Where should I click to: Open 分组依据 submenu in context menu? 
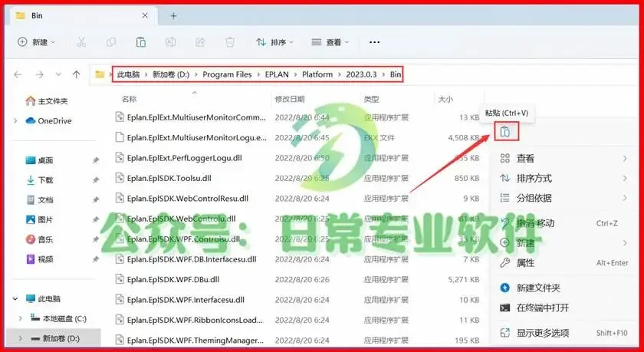[x=564, y=198]
